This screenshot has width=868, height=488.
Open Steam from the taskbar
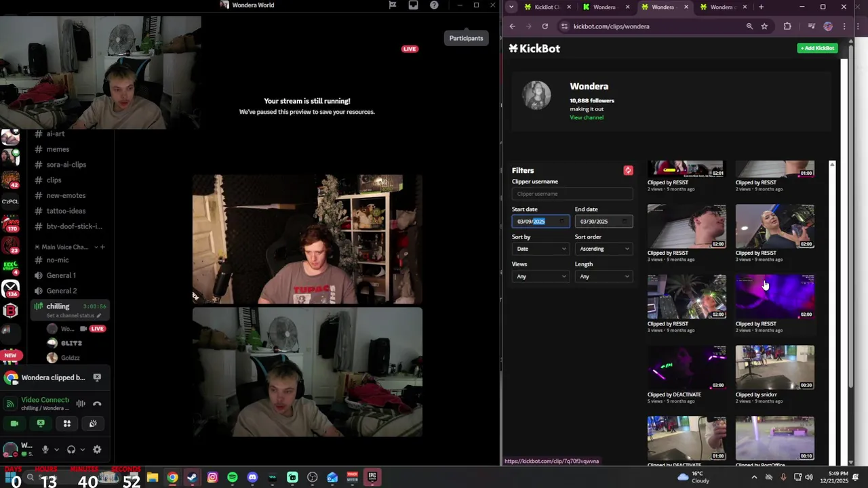(x=193, y=477)
